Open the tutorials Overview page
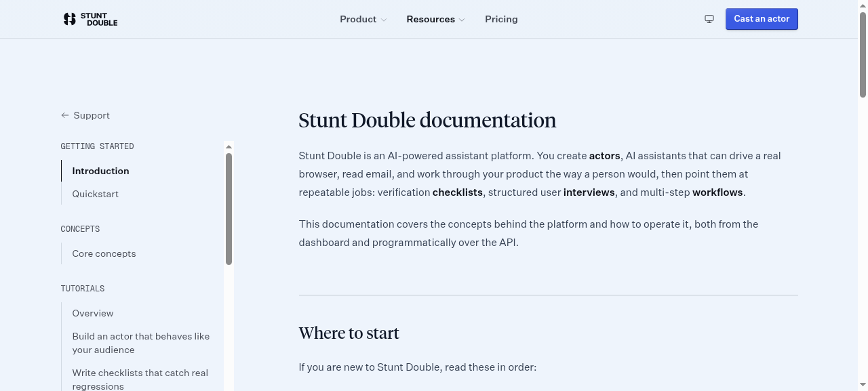The height and width of the screenshot is (391, 868). (x=93, y=313)
